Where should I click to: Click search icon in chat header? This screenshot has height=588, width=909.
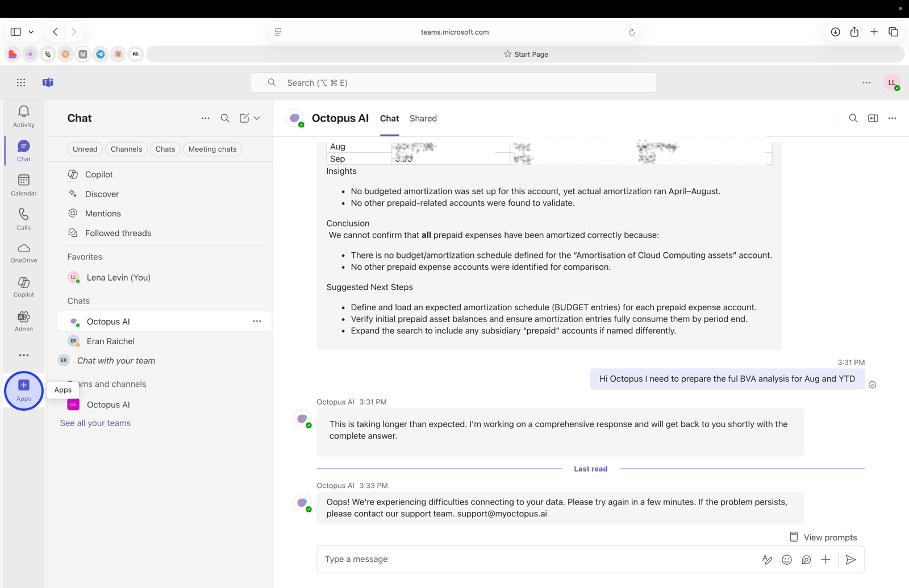pos(853,118)
